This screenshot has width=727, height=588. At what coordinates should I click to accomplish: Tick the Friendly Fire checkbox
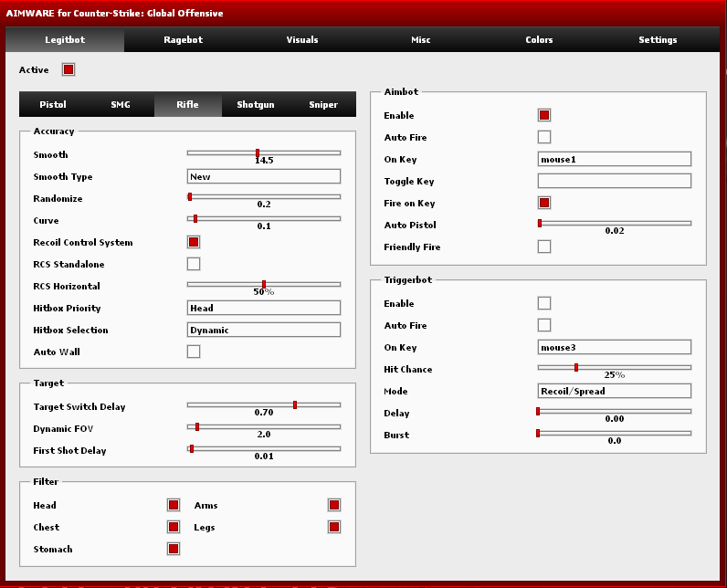[x=544, y=247]
